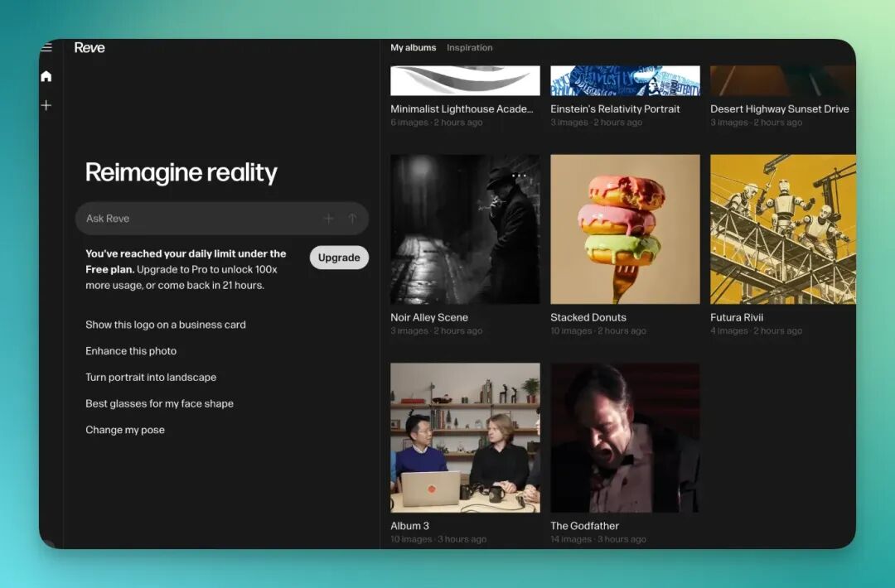Click the 'Change my pose' suggestion
Viewport: 895px width, 588px height.
coord(125,430)
